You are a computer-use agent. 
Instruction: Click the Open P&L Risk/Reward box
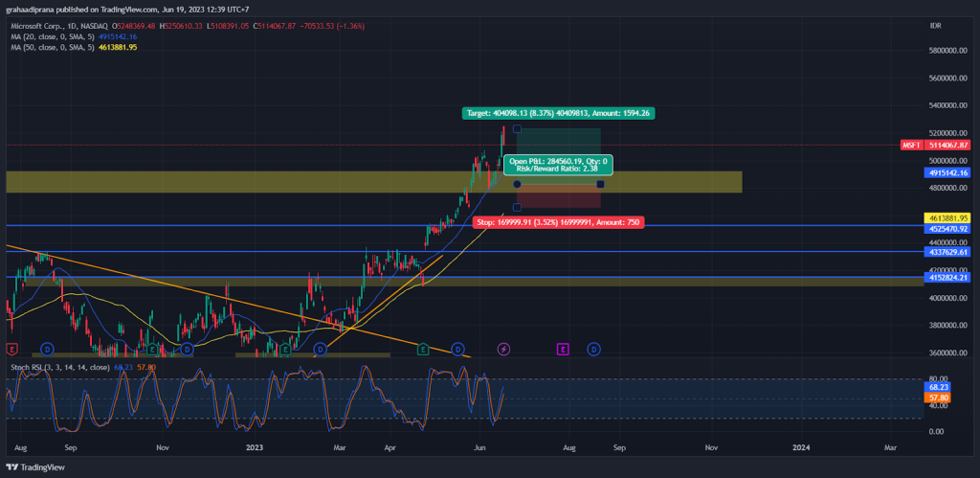[x=558, y=165]
